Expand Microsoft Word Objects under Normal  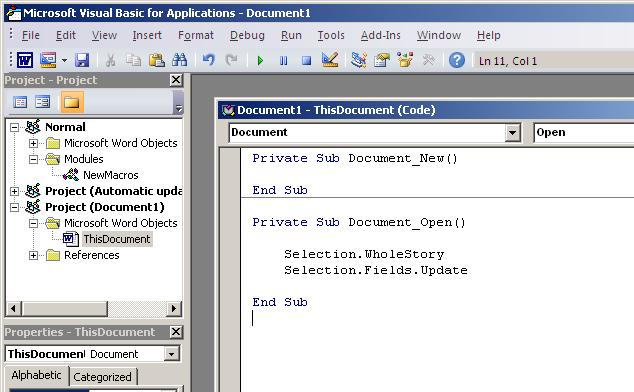(33, 143)
